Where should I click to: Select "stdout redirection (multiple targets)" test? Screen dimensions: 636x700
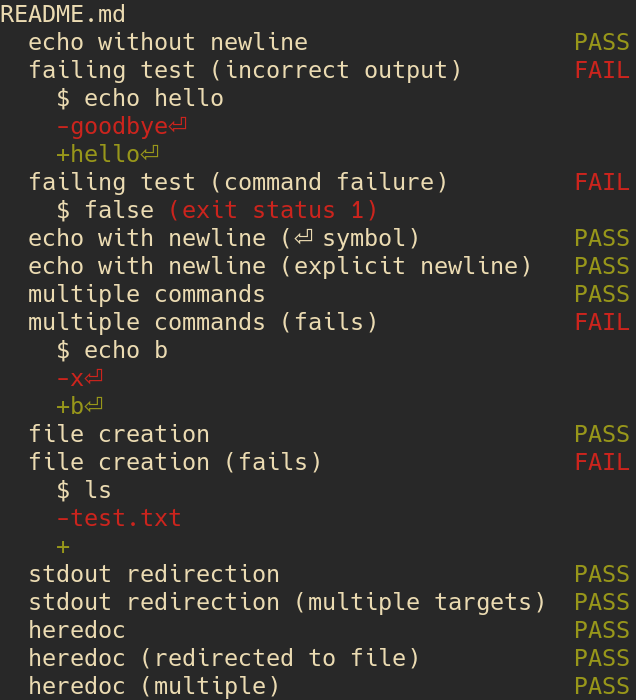point(287,602)
